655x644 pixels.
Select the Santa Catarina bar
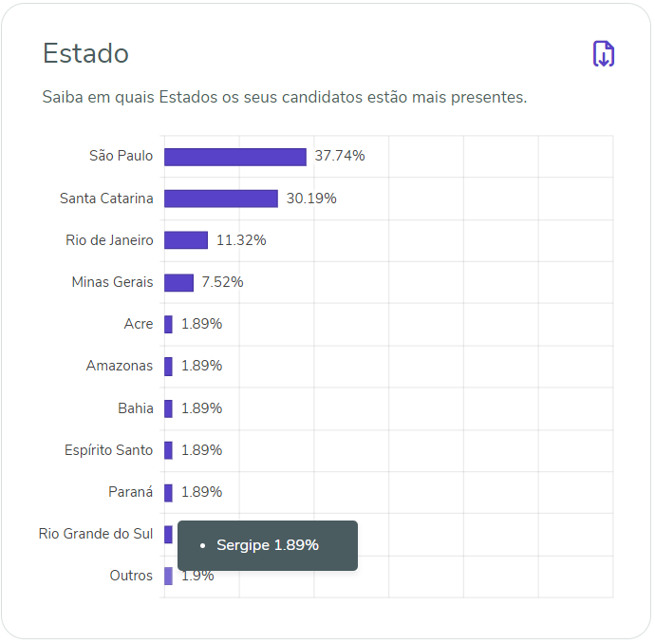[220, 199]
